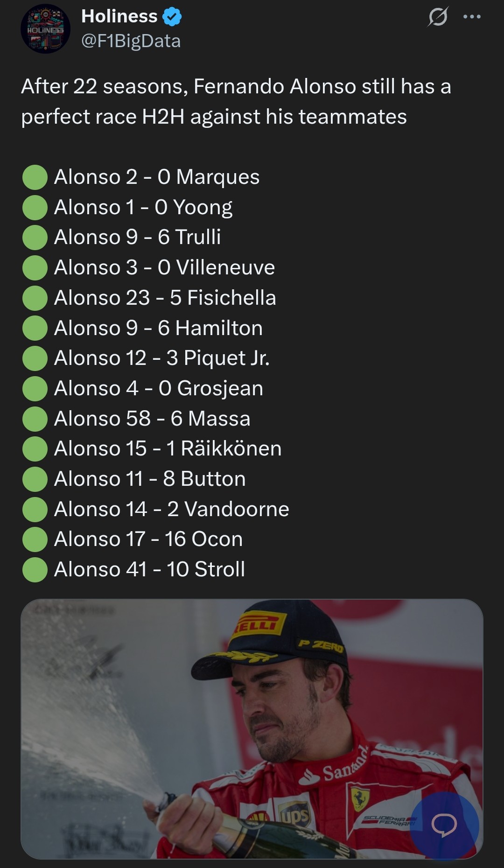Click the green circle beside Stroll
Image resolution: width=504 pixels, height=868 pixels.
tap(35, 570)
